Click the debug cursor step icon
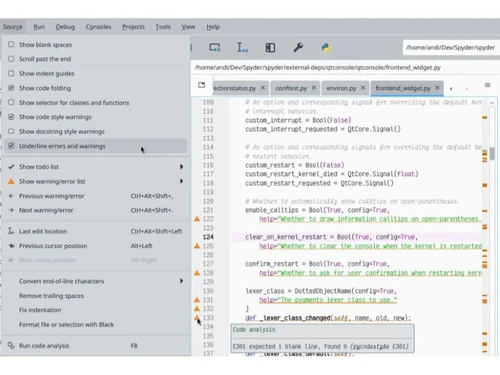The width and height of the screenshot is (500, 375). pyautogui.click(x=242, y=48)
